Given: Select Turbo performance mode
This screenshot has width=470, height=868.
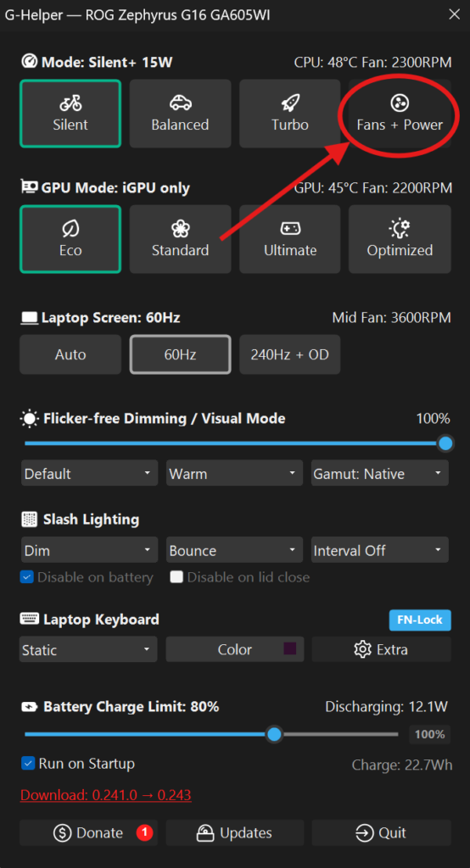Looking at the screenshot, I should (290, 114).
